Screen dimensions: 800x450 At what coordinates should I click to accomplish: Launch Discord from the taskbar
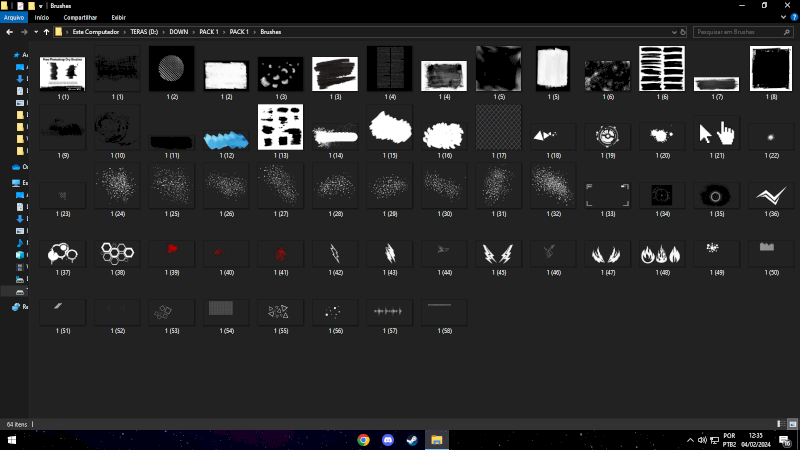pos(388,440)
